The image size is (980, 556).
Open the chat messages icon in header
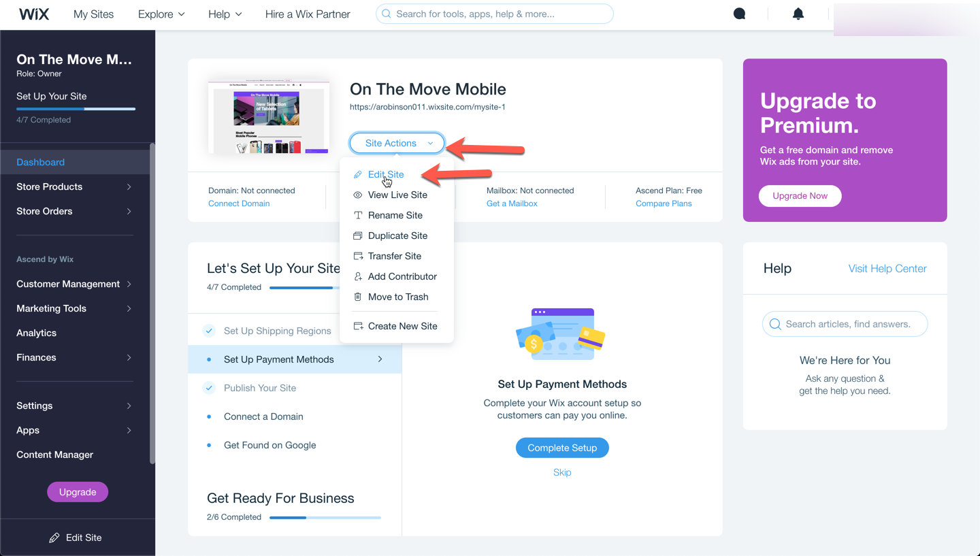tap(739, 14)
